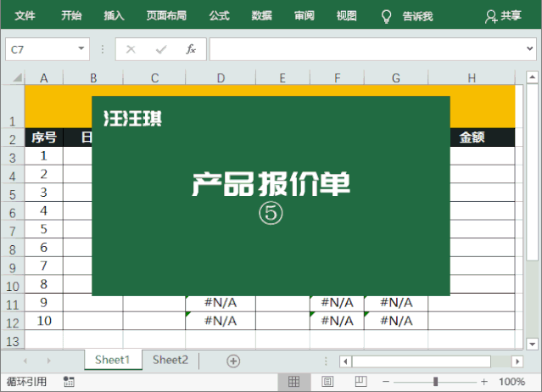
Task: Click the #N/A cell in D12
Action: coord(221,321)
